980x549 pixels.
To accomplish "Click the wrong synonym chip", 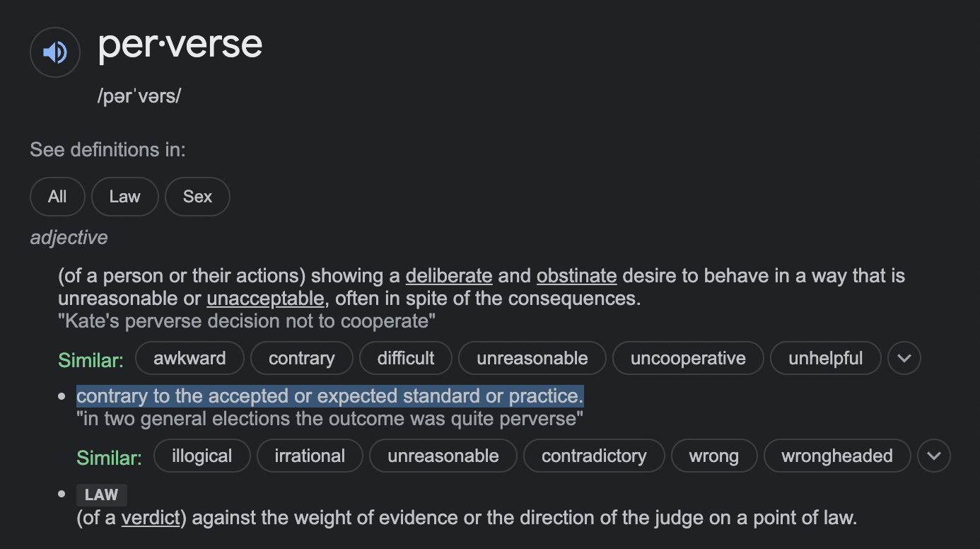I will 714,456.
